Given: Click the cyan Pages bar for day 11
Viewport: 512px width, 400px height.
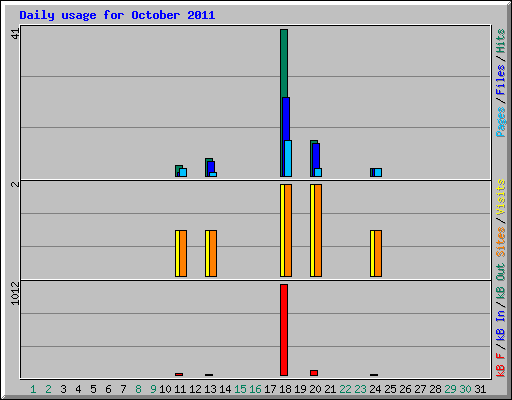Looking at the screenshot, I should pyautogui.click(x=183, y=172).
